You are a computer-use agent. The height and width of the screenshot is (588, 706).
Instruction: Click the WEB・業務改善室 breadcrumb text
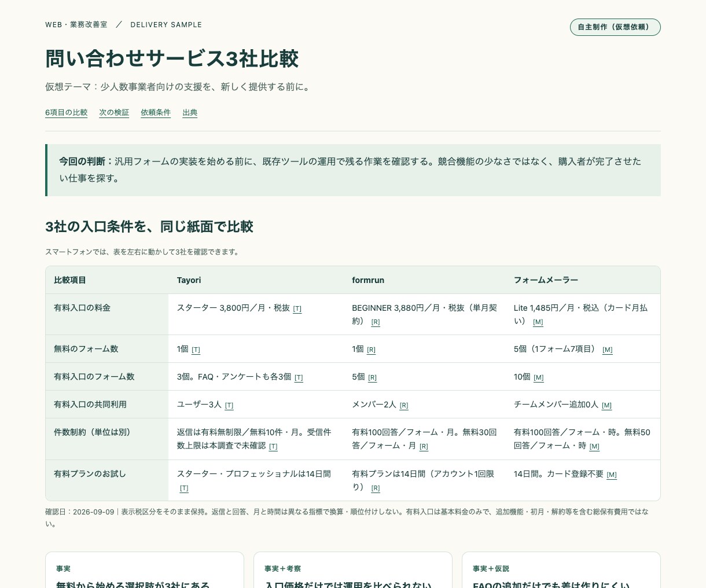click(76, 25)
